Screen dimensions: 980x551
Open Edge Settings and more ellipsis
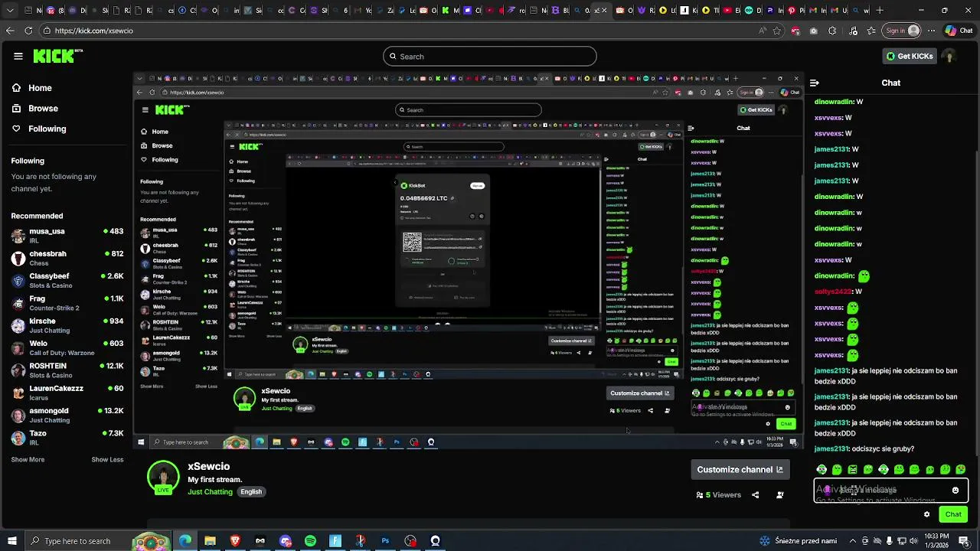(932, 31)
